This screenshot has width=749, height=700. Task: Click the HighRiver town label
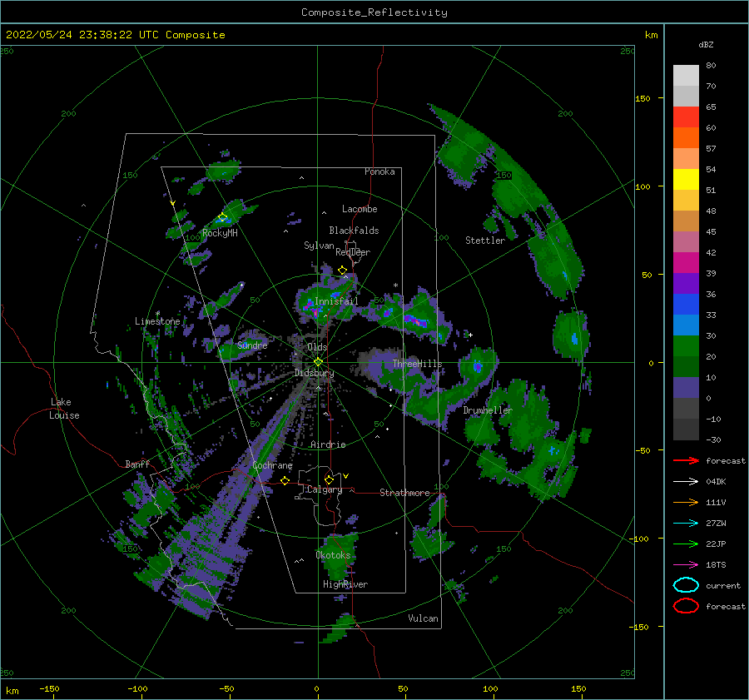click(345, 584)
